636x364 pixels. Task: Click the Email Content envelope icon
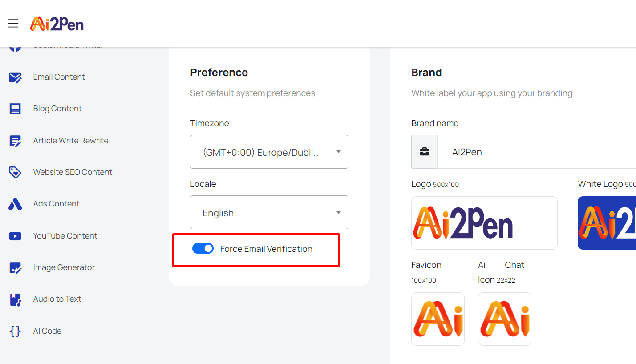pyautogui.click(x=15, y=77)
